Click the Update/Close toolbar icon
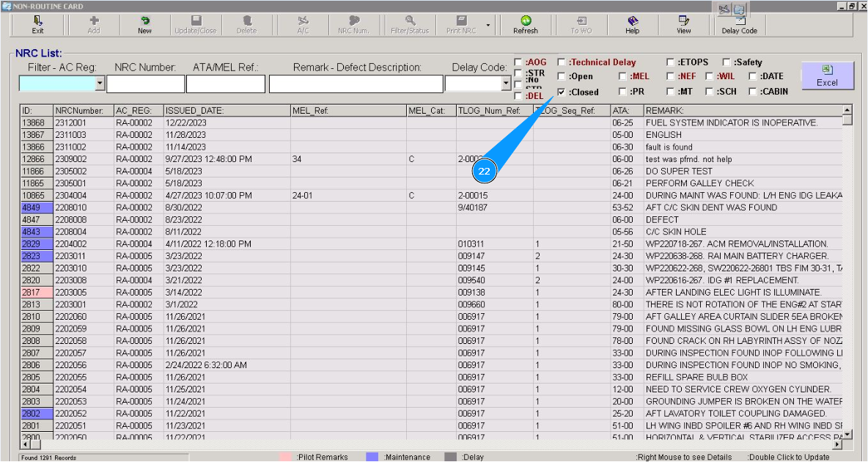The width and height of the screenshot is (868, 462). pyautogui.click(x=196, y=25)
